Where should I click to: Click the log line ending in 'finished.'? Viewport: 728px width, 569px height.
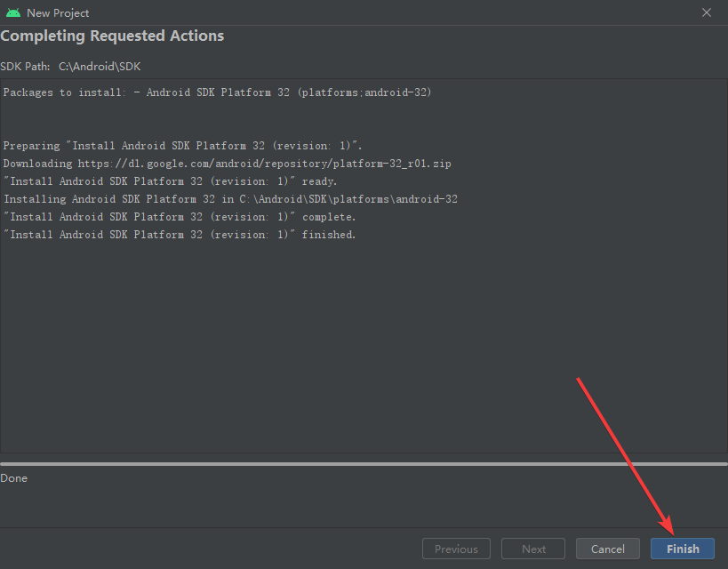180,235
